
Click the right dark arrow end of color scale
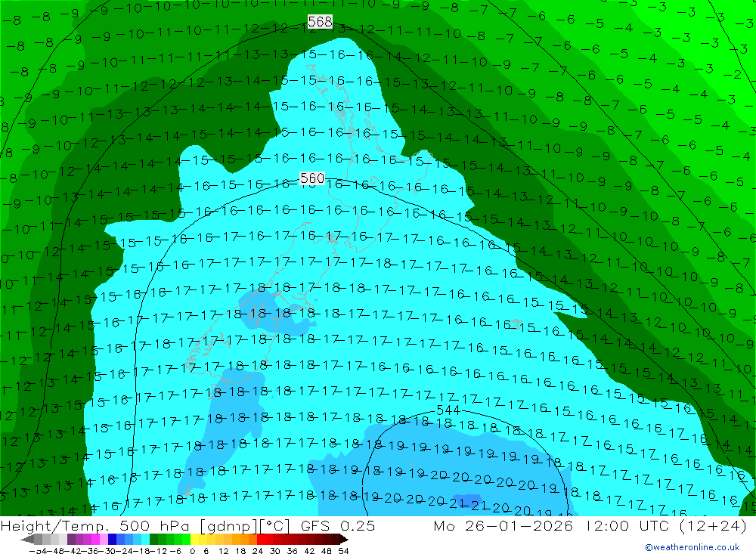pyautogui.click(x=343, y=540)
